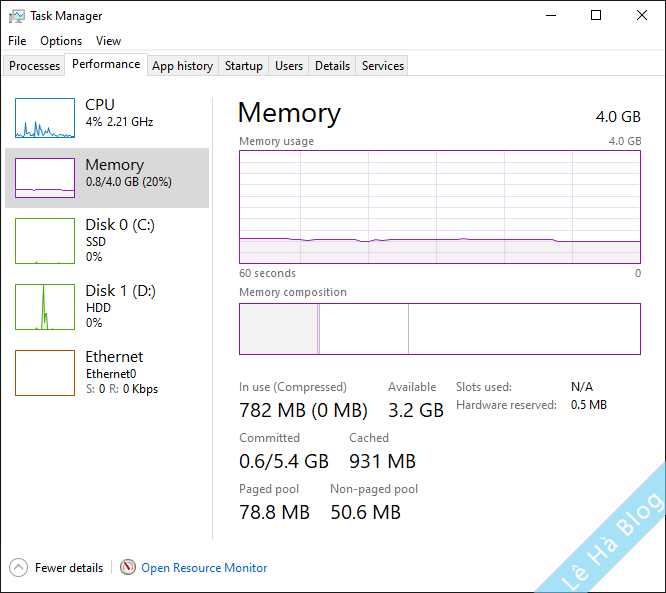The height and width of the screenshot is (593, 666).
Task: Click the Cached 931 MB value
Action: [x=382, y=461]
